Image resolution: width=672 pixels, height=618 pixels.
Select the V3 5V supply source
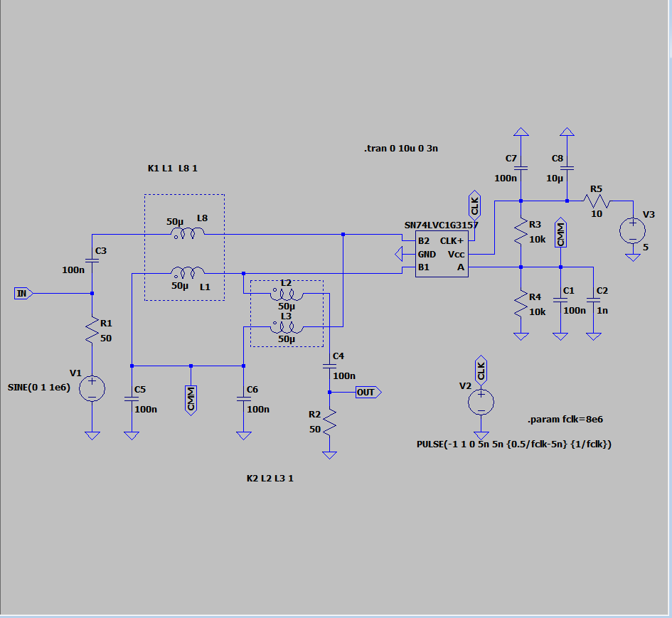coord(632,231)
